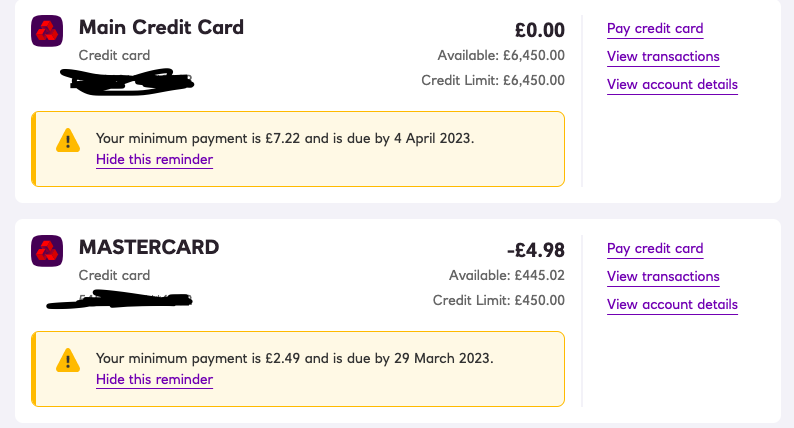Click warning triangle in the 4 April reminder

68,140
